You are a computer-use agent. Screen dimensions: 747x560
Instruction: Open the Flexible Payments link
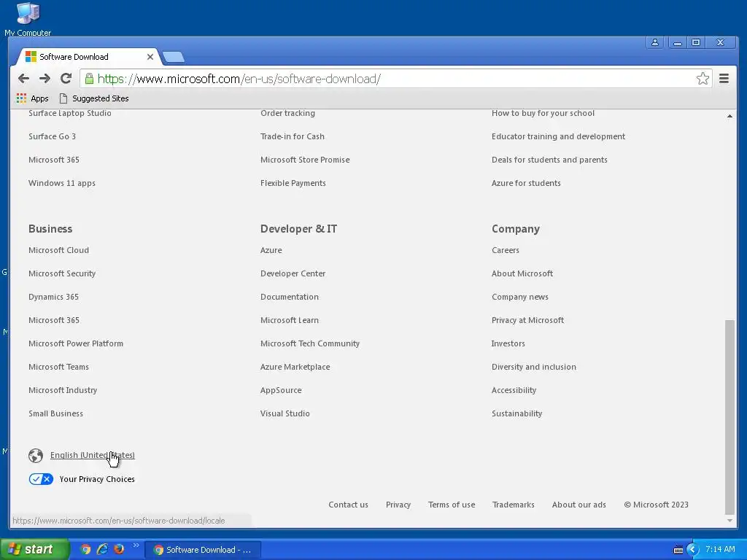293,183
